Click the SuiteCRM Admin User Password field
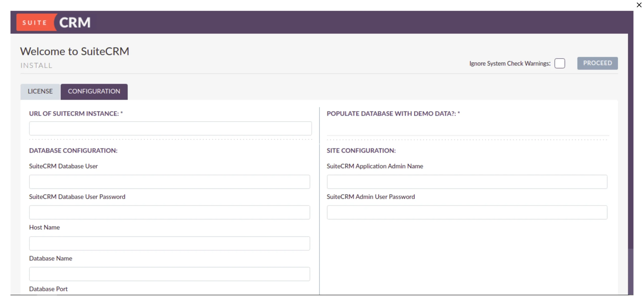Image resolution: width=644 pixels, height=306 pixels. point(467,212)
